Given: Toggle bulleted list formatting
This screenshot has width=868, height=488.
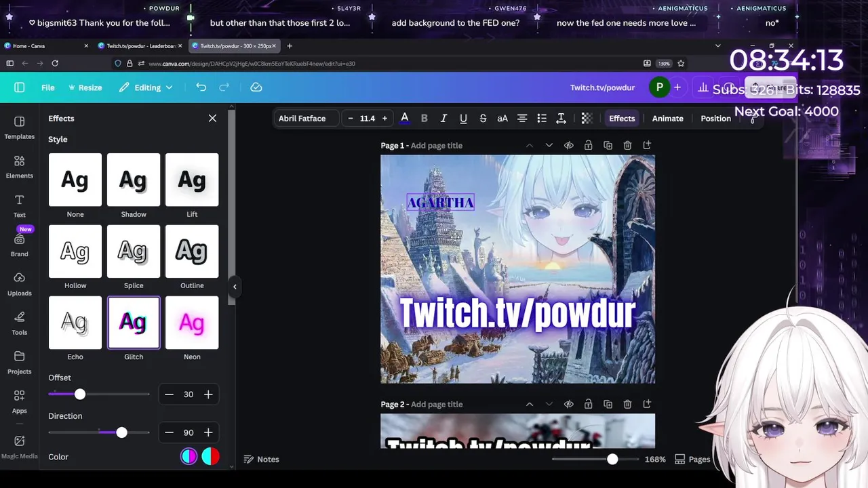Looking at the screenshot, I should tap(542, 118).
